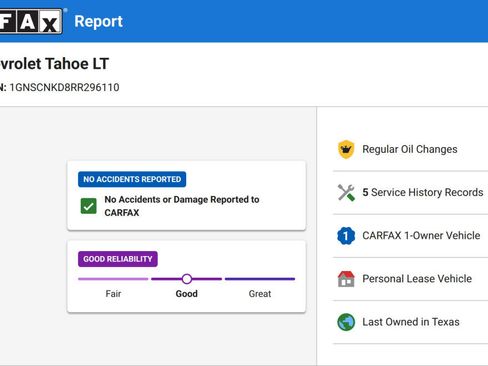Click the Fair segment of reliability bar

point(113,279)
